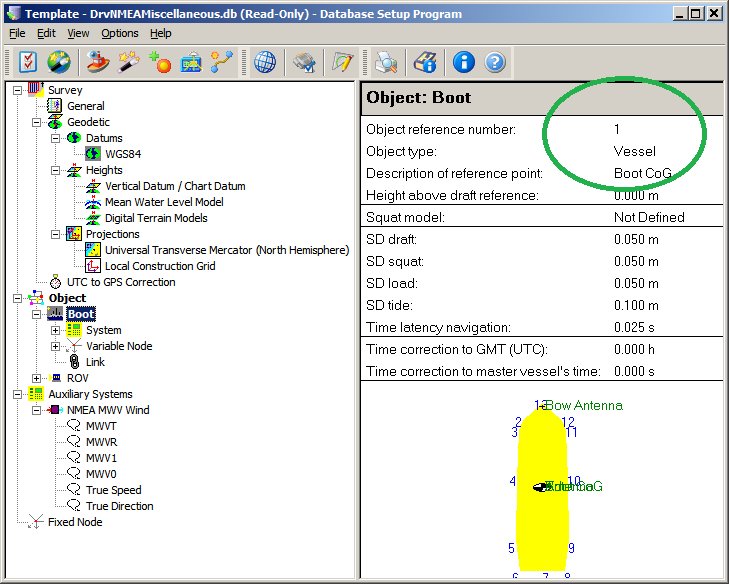Viewport: 729px width, 584px height.
Task: Expand the ROV object node
Action: [x=37, y=378]
